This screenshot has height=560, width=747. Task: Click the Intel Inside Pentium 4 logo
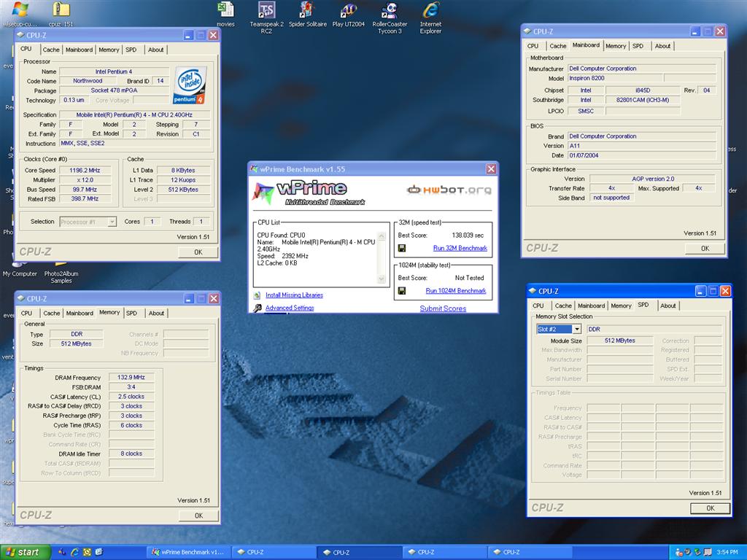189,85
